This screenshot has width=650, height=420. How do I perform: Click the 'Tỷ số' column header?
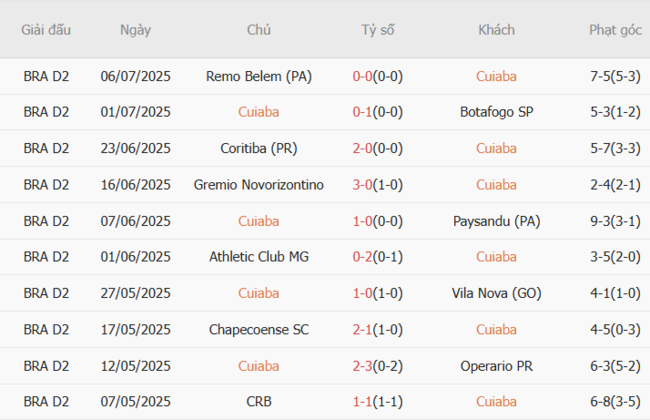pos(378,30)
